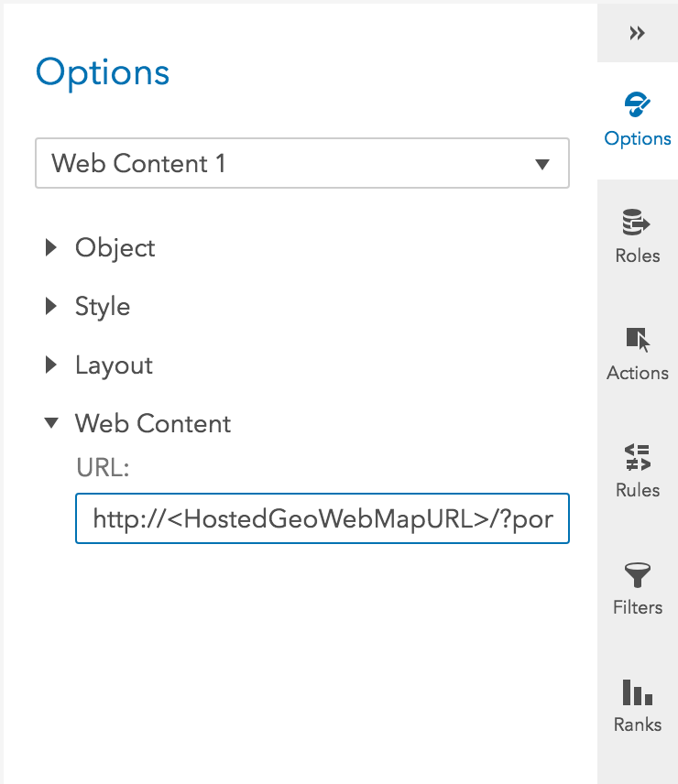Open the Rules comparison icon
Image resolution: width=678 pixels, height=784 pixels.
637,457
